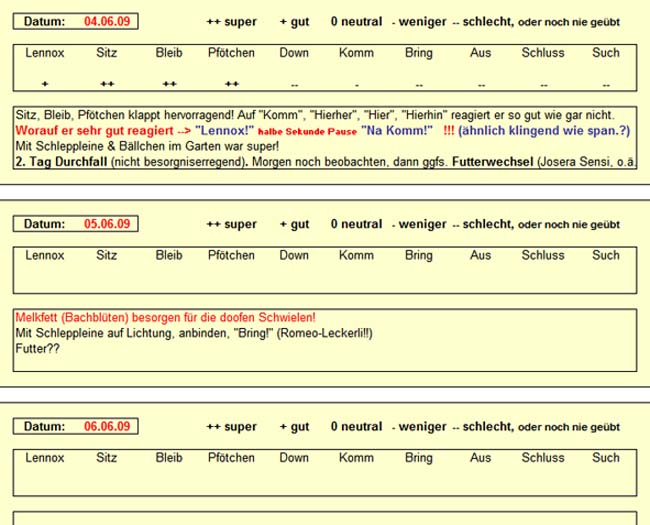Click the note 'Futter??'
650x525 pixels.
tap(37, 349)
